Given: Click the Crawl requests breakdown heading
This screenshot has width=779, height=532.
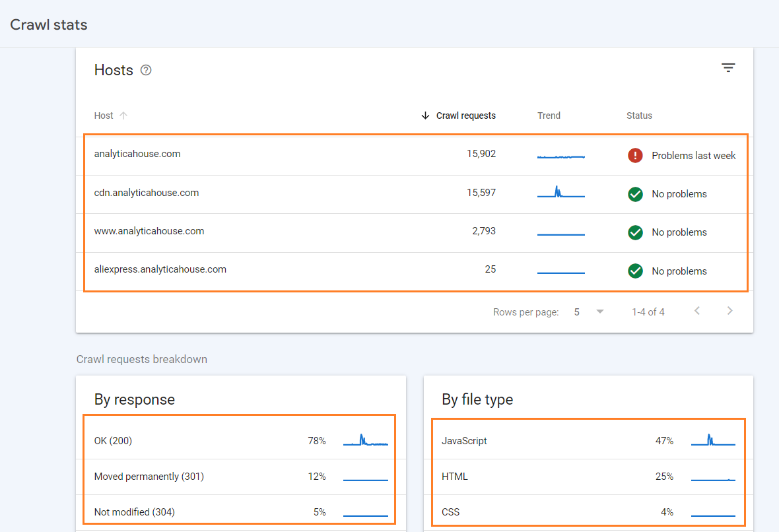Looking at the screenshot, I should [141, 359].
